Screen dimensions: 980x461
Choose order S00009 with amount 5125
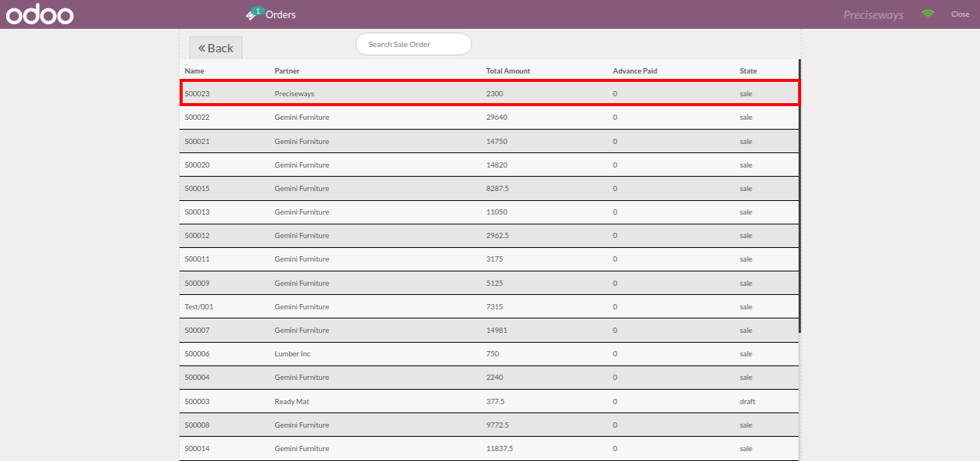pos(490,283)
